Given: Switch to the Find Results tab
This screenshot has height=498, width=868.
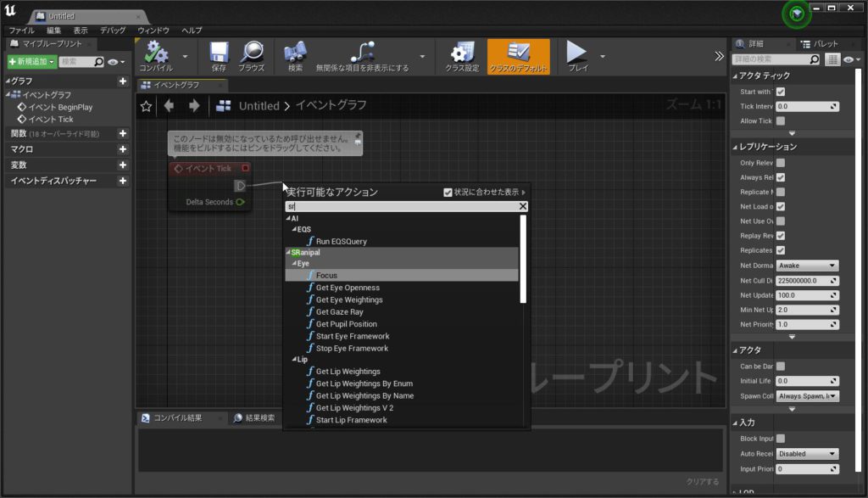Looking at the screenshot, I should tap(254, 418).
